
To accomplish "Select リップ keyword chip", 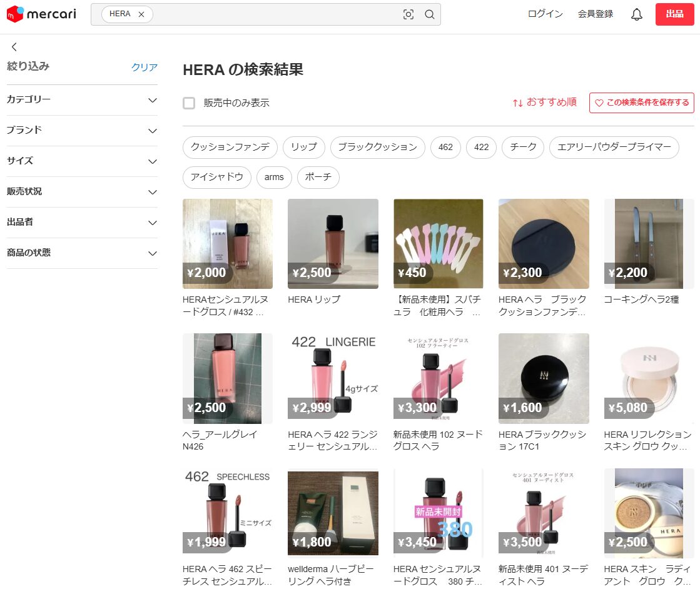I will pos(303,148).
